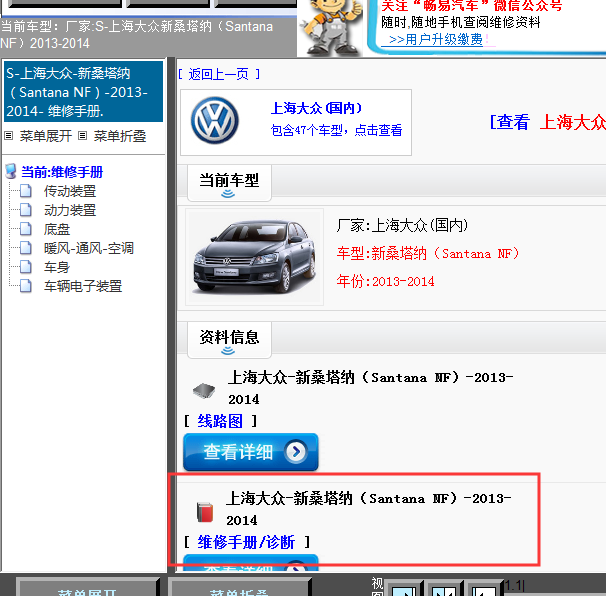Viewport: 606px width, 596px height.
Task: Click the 厂家:上海大众(国内) text
Action: tap(402, 225)
